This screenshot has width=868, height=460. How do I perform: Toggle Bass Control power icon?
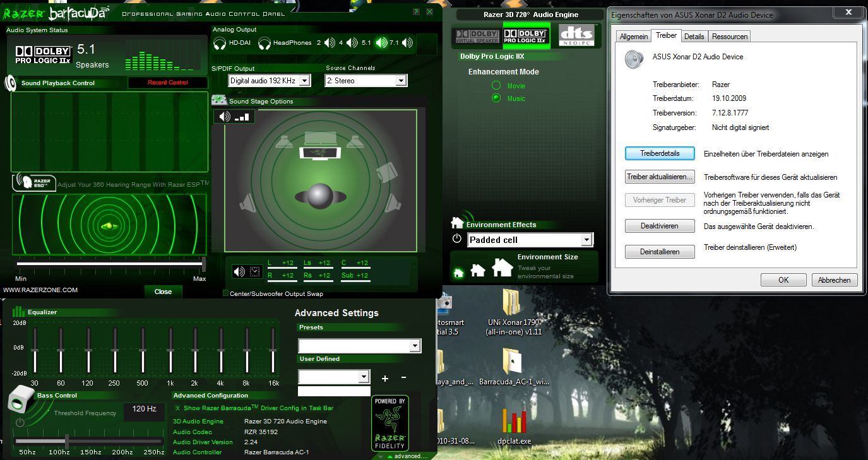tap(20, 422)
